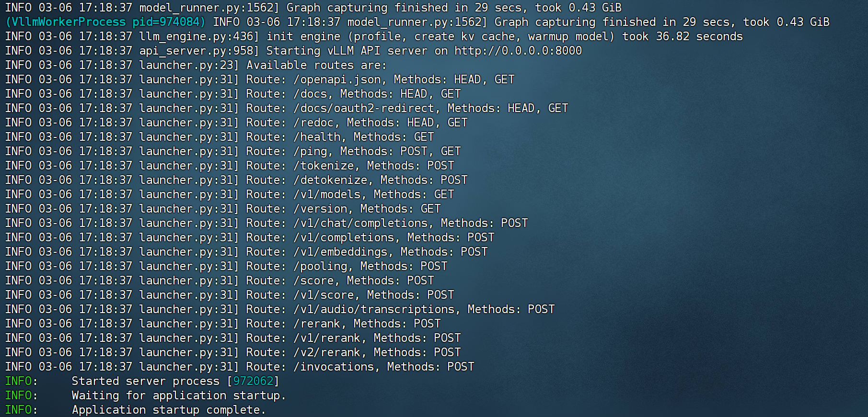
Task: Click the /detokenize route text
Action: 330,180
